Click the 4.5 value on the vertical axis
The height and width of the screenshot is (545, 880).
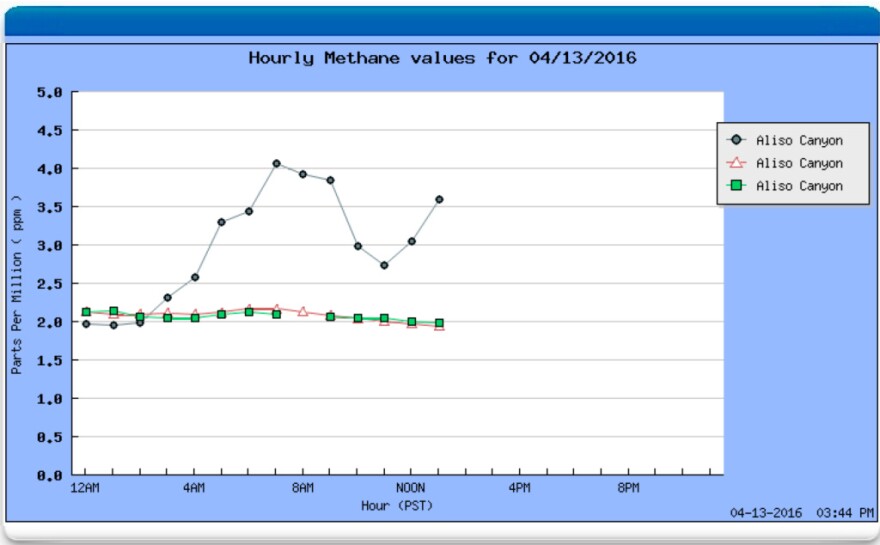(50, 131)
